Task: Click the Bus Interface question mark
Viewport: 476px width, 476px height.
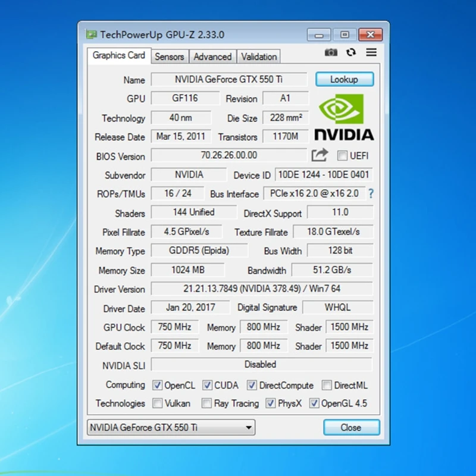Action: pyautogui.click(x=371, y=193)
